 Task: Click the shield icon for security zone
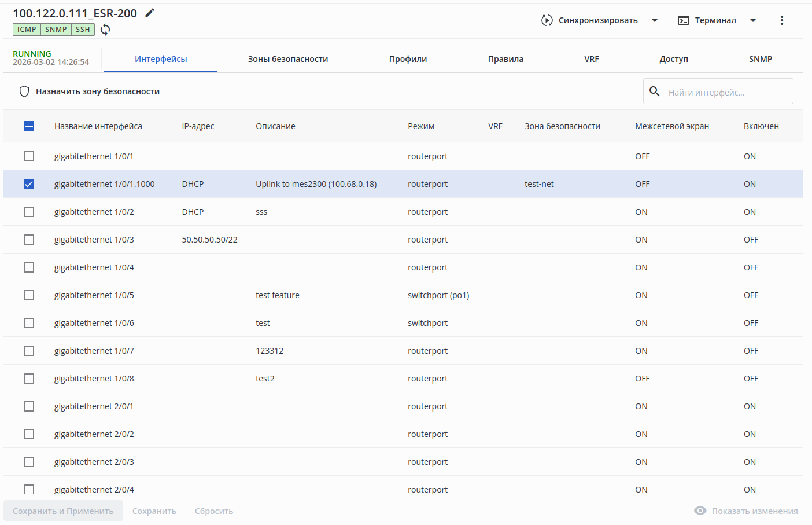click(24, 91)
